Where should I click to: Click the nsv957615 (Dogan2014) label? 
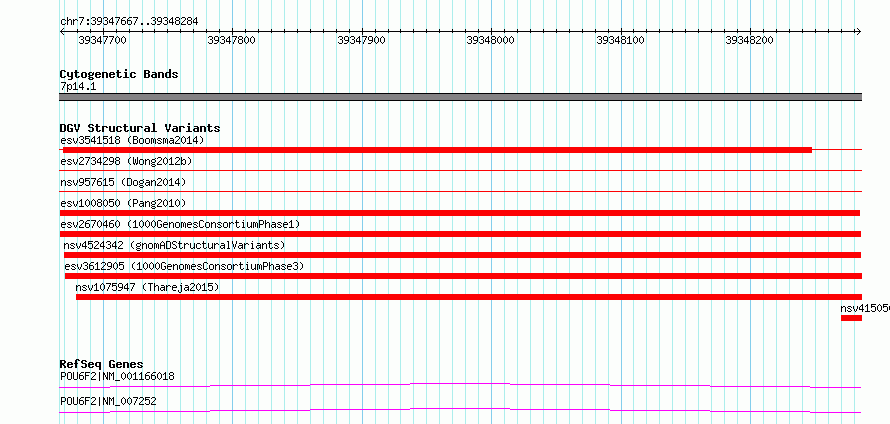pyautogui.click(x=123, y=182)
